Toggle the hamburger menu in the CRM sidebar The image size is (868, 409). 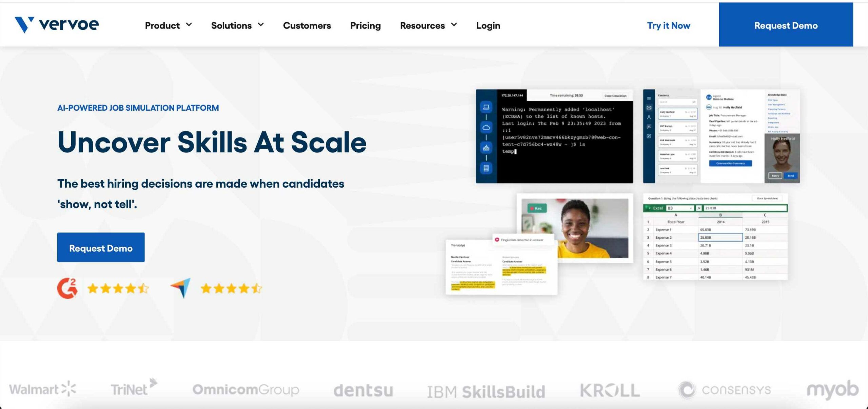tap(649, 98)
